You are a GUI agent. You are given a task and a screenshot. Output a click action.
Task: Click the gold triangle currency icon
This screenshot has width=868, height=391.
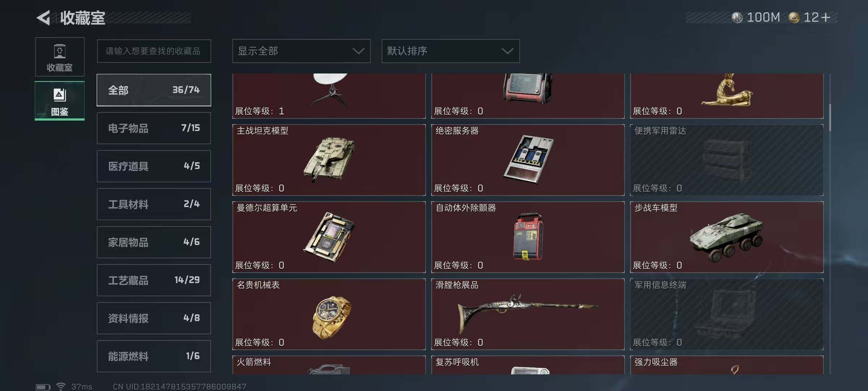794,17
